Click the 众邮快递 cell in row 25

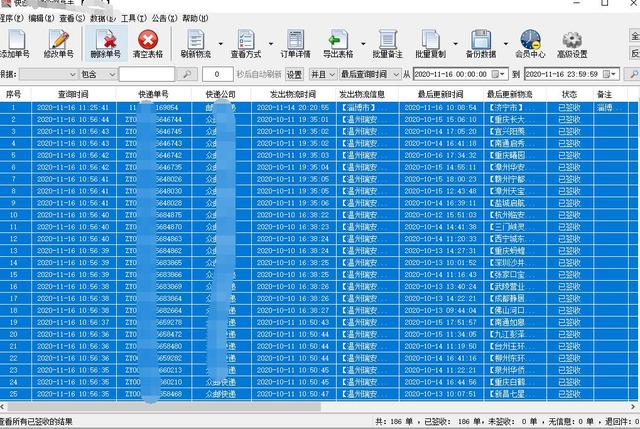(x=221, y=394)
